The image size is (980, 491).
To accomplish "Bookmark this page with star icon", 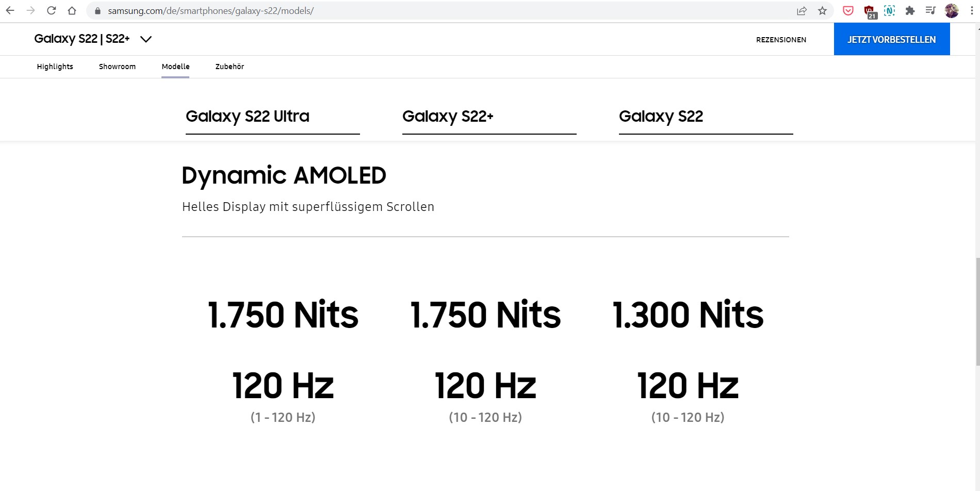I will [x=822, y=11].
